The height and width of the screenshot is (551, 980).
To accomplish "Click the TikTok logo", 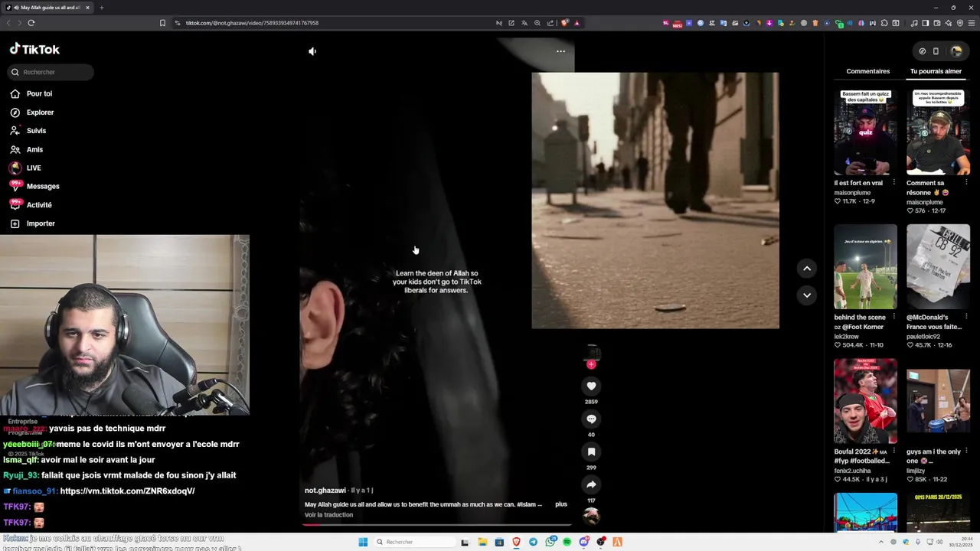I will [x=34, y=49].
